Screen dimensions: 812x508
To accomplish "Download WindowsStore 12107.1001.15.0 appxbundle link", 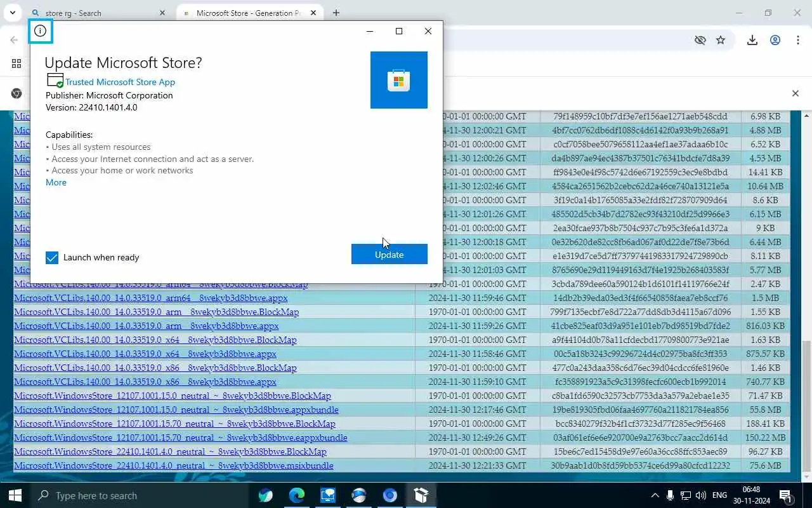I will tap(176, 410).
